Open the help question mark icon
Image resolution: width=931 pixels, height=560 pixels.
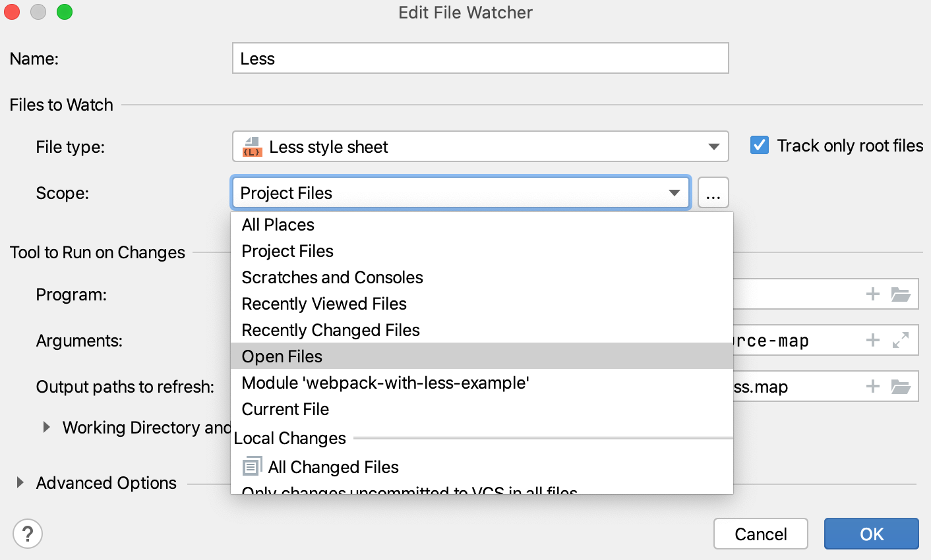pos(28,534)
